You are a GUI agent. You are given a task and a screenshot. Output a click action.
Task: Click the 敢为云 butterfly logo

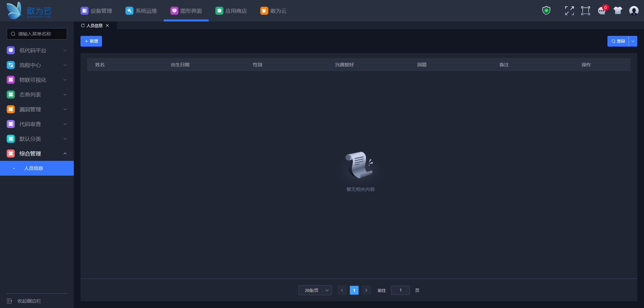[29, 11]
